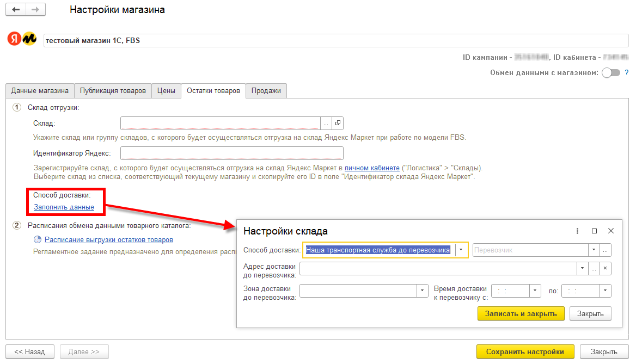The height and width of the screenshot is (364, 636).
Task: Expand the Зона доставки до перевозчика dropdown
Action: point(423,291)
